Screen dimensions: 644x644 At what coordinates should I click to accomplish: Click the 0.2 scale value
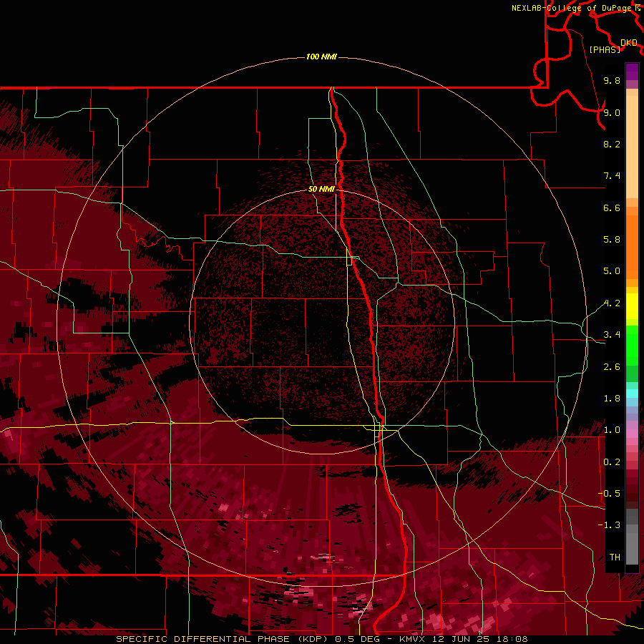click(x=612, y=462)
